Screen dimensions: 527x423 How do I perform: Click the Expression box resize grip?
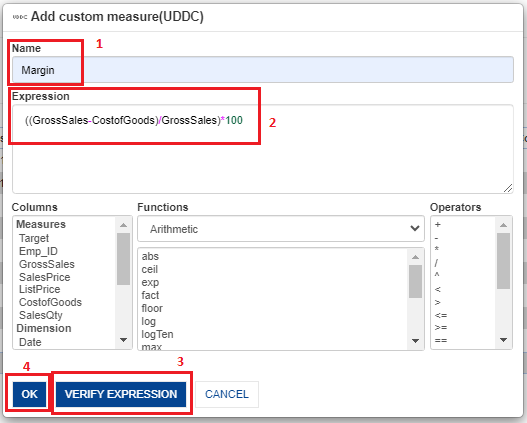(508, 188)
